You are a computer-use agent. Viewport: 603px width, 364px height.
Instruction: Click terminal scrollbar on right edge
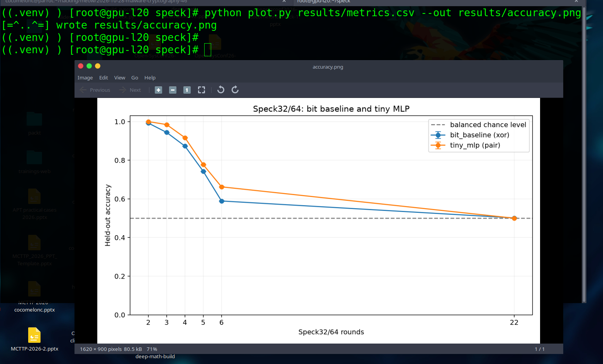pyautogui.click(x=584, y=154)
